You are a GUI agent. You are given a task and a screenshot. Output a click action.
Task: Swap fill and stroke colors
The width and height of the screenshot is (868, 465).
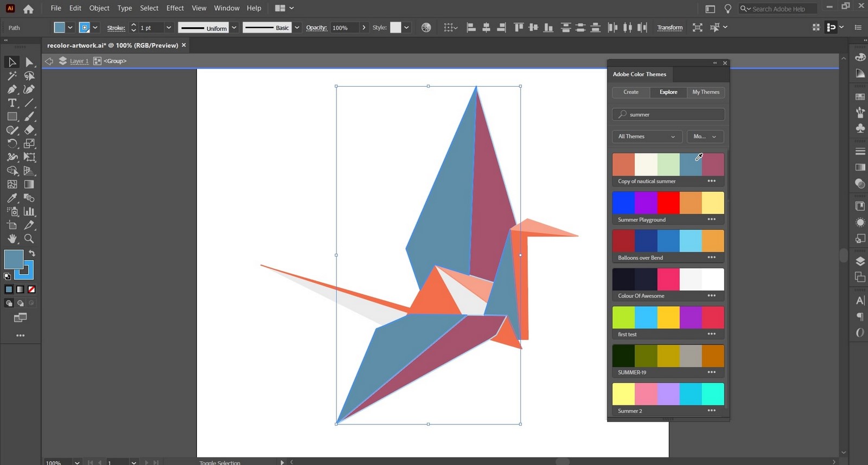tap(32, 253)
